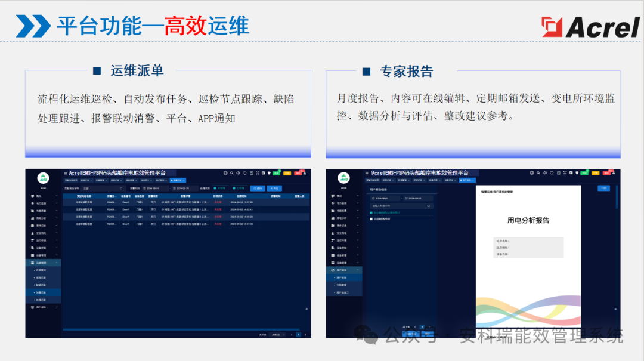Check the 未处理 status checkbox in the alarm filter
Image resolution: width=644 pixels, height=361 pixels.
[x=214, y=187]
